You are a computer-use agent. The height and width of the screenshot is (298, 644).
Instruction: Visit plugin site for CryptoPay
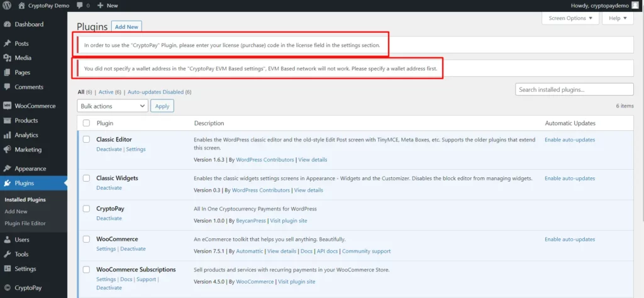click(288, 221)
